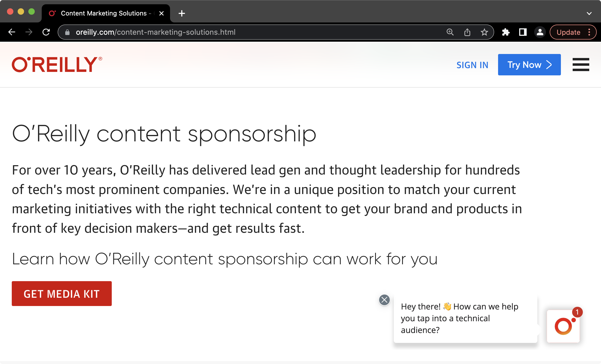Reload the current page
Screen dimensions: 601x364
(46, 32)
